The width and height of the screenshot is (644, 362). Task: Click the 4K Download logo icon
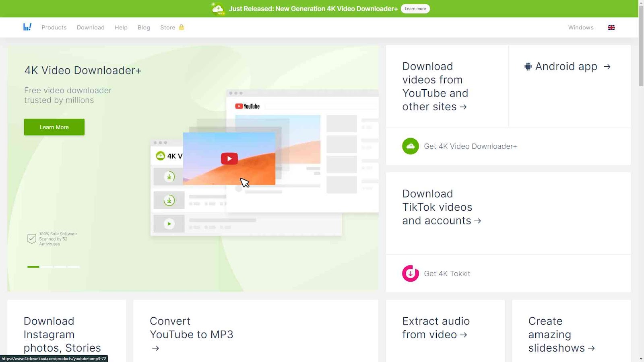[27, 27]
